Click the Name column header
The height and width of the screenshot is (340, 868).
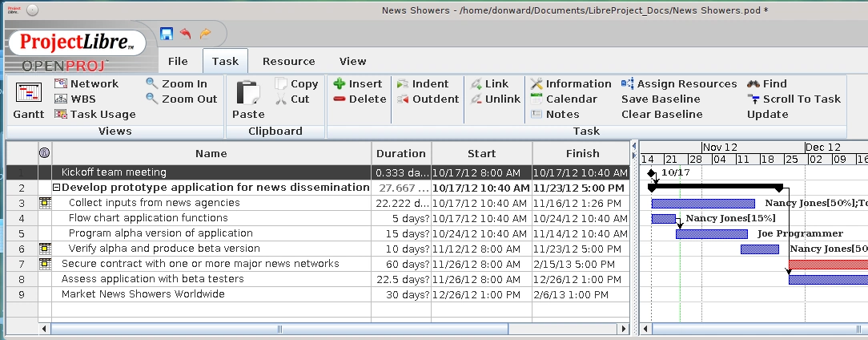(x=211, y=154)
